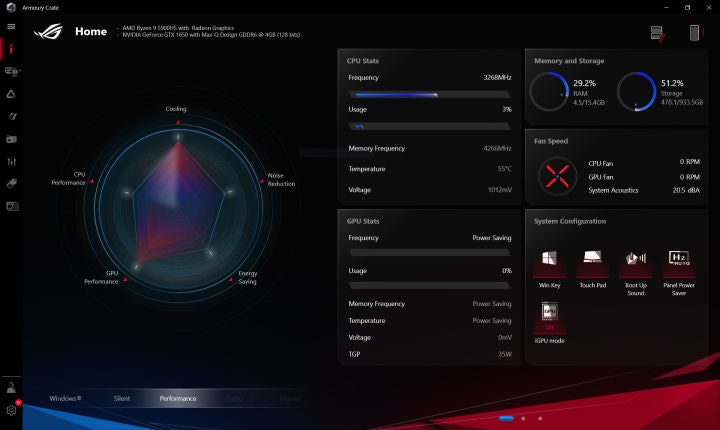
Task: Click the GPU Frequency progress bar
Action: 429,253
